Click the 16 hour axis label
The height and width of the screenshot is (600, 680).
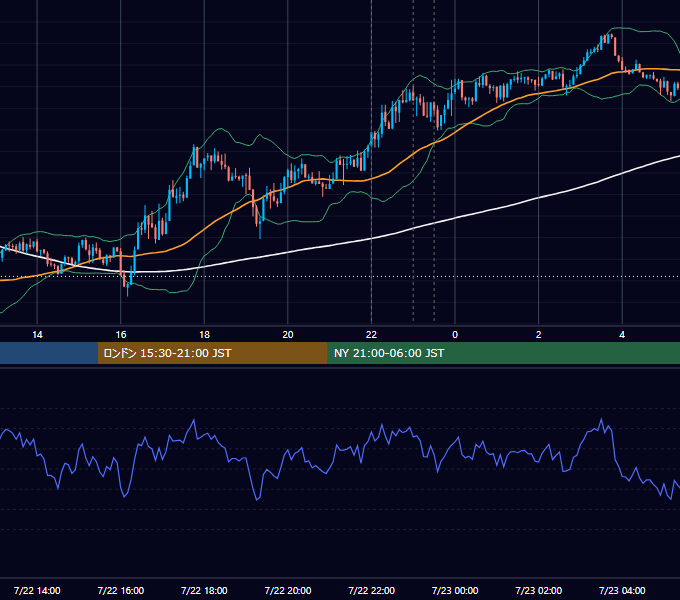[121, 335]
